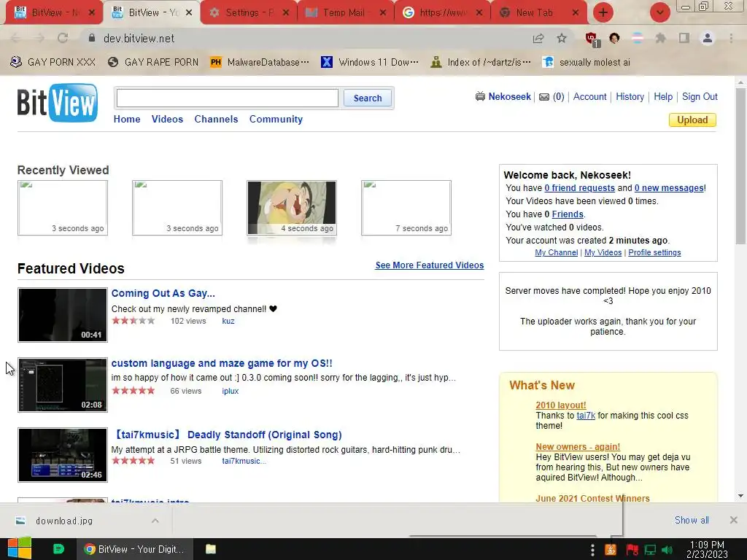Image resolution: width=747 pixels, height=560 pixels.
Task: Open the New owners - again! link
Action: click(x=578, y=447)
